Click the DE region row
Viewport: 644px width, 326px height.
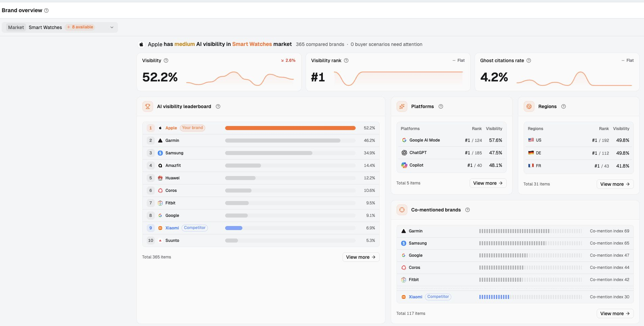[578, 153]
